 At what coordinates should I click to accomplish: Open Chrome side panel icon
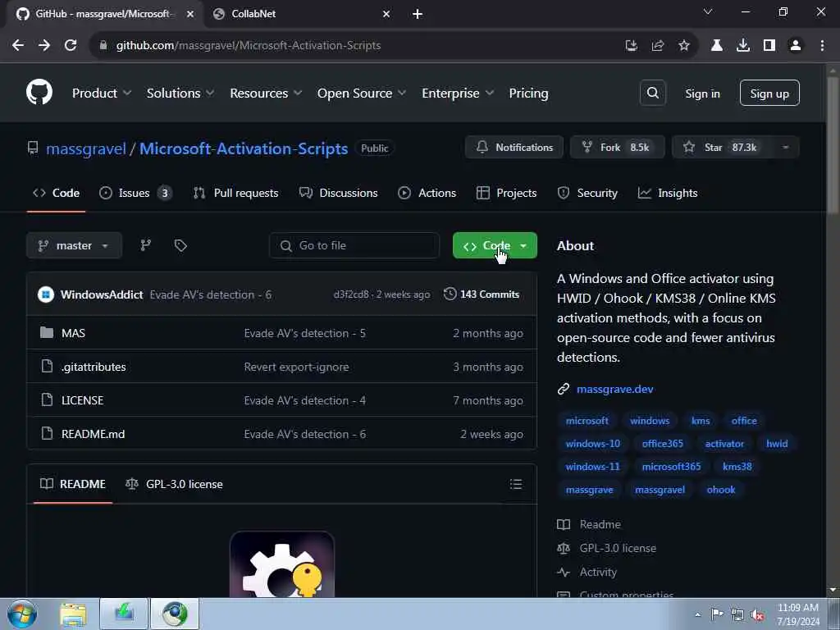769,46
